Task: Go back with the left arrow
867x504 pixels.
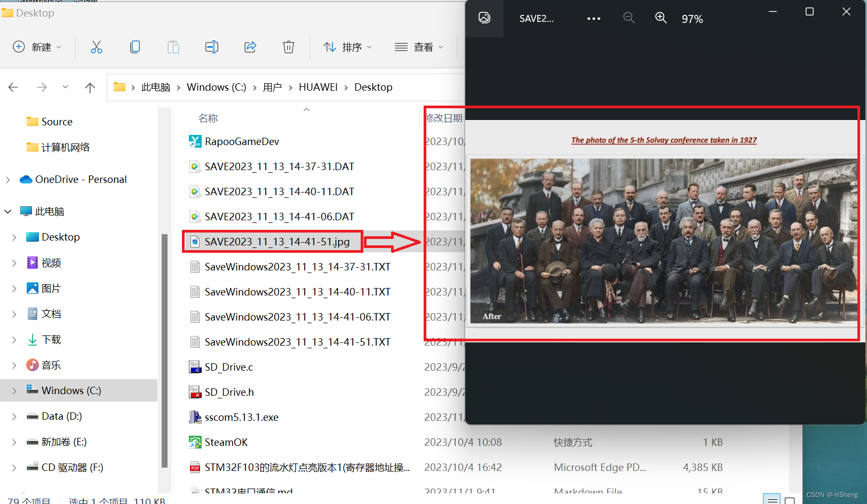Action: (13, 87)
